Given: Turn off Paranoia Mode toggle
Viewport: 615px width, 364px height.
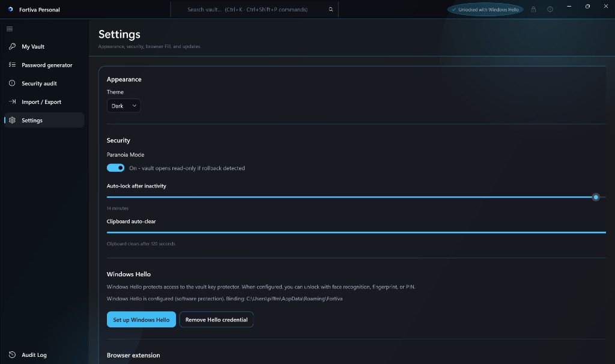Looking at the screenshot, I should pos(116,168).
